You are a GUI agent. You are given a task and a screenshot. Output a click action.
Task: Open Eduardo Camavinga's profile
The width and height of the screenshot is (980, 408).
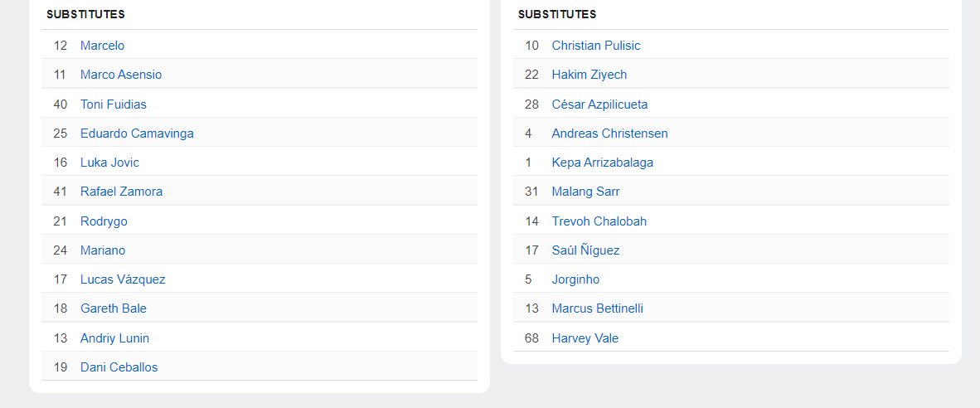point(137,134)
